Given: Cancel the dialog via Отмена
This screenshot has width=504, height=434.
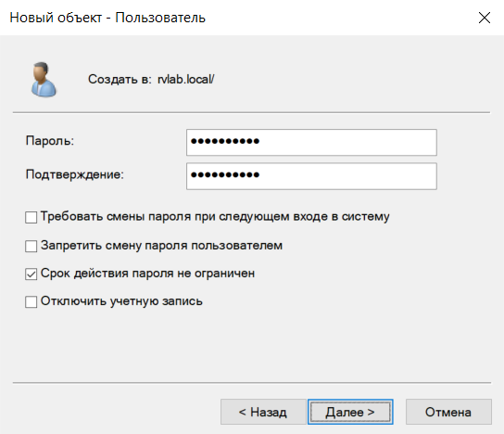Looking at the screenshot, I should [x=448, y=412].
